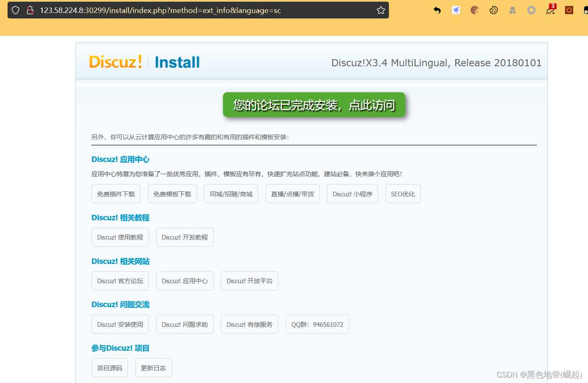Click the gray person-shaped proxy extension icon

512,10
